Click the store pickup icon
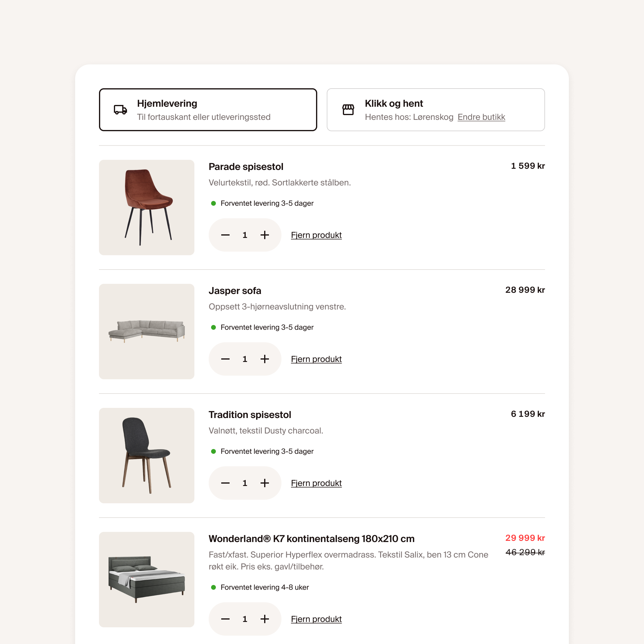This screenshot has height=644, width=644. 348,110
